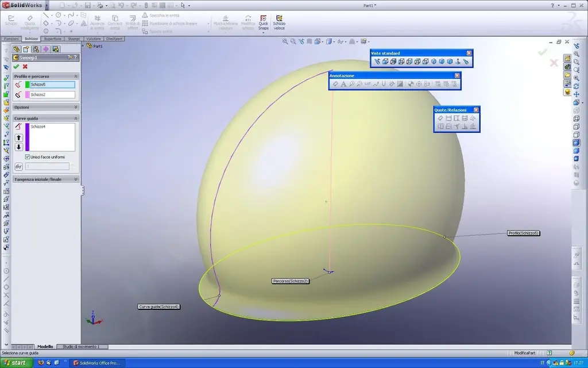The height and width of the screenshot is (368, 588).
Task: Click the Schizzo veloce tool
Action: (279, 23)
